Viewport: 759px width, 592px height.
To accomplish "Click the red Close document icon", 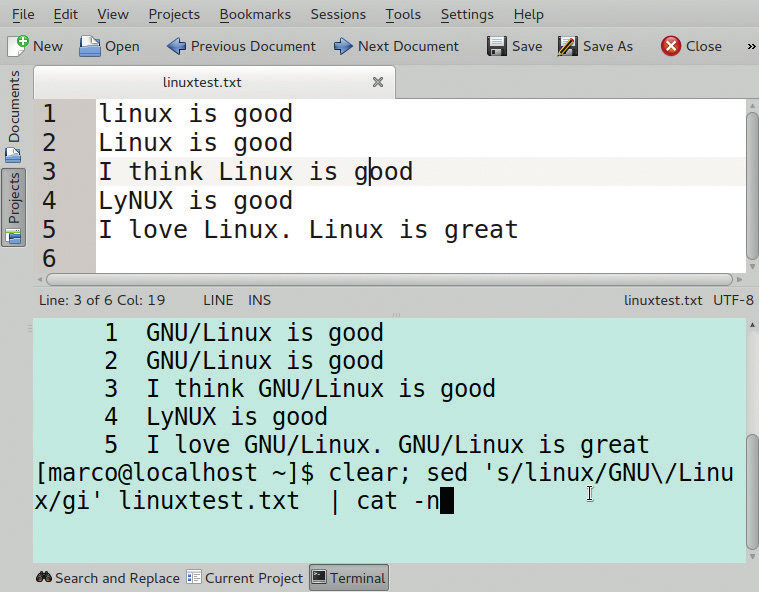I will click(x=671, y=46).
